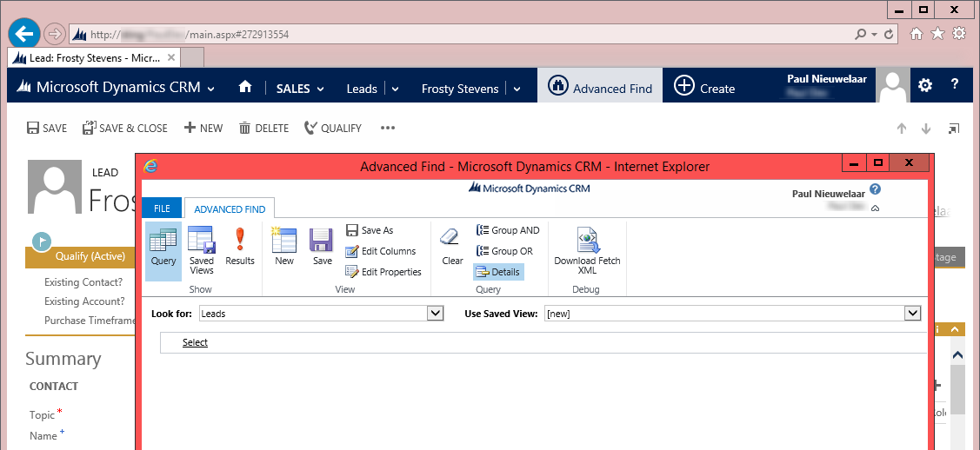Viewport: 980px width, 450px height.
Task: Go to CRM home icon
Action: (245, 87)
